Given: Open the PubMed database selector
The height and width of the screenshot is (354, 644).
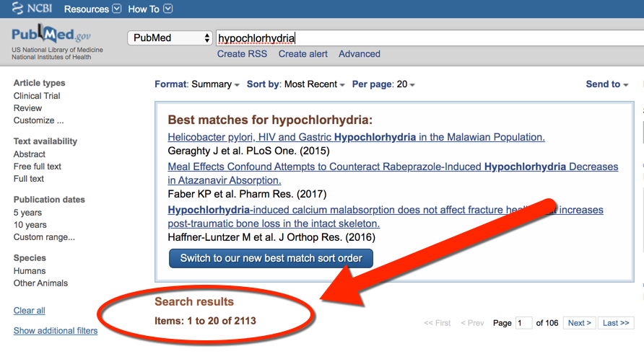Looking at the screenshot, I should tap(170, 37).
